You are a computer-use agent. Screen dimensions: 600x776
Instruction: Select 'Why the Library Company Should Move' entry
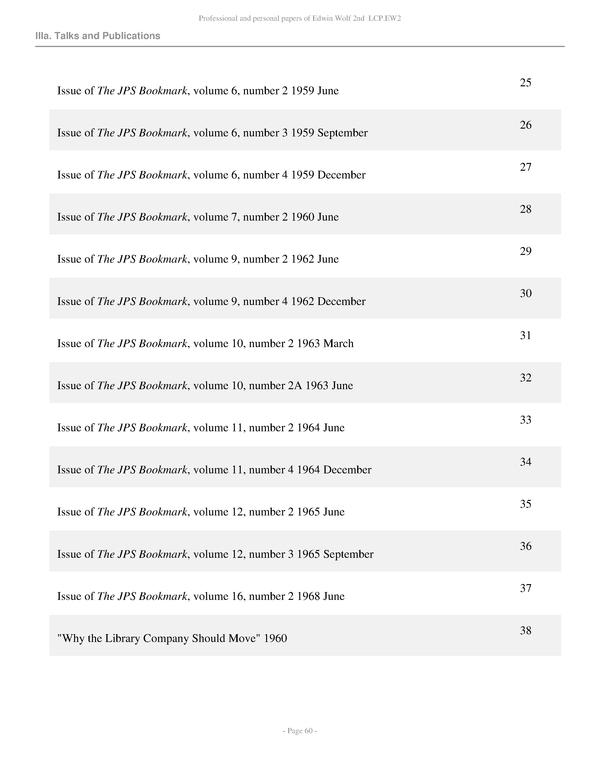[x=172, y=638]
